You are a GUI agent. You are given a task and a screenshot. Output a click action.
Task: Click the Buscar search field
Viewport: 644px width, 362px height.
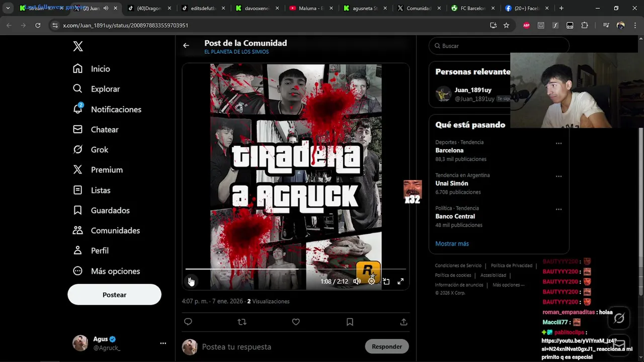click(498, 46)
